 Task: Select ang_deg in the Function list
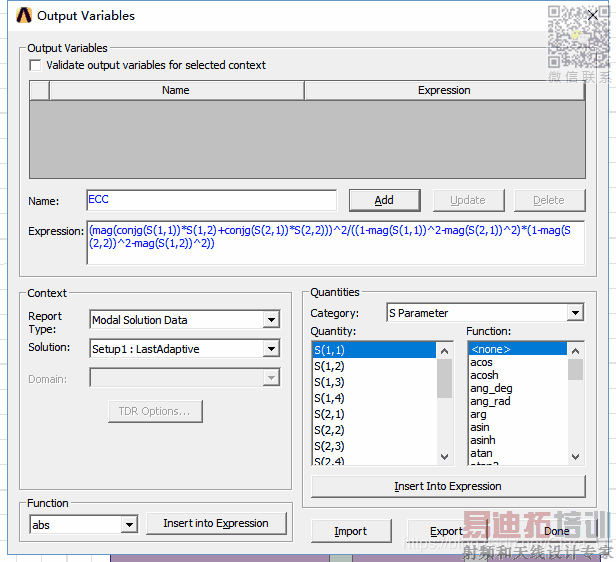pos(518,388)
